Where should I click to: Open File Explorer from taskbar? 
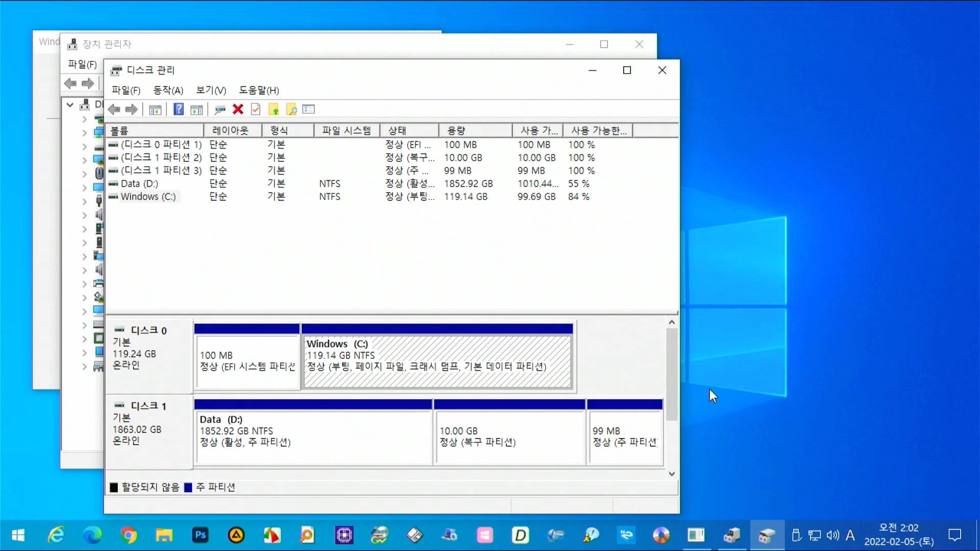click(x=164, y=535)
